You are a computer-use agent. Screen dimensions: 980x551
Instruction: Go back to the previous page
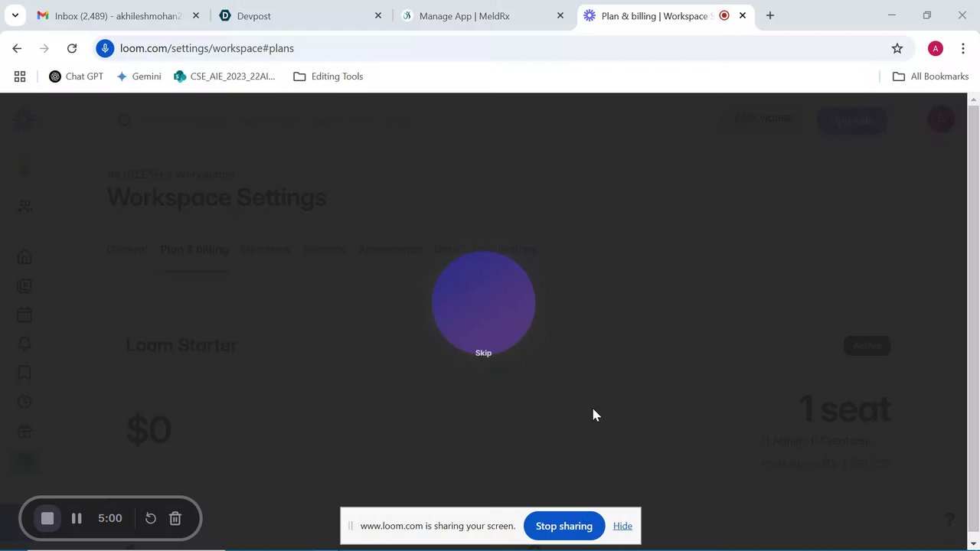click(17, 48)
